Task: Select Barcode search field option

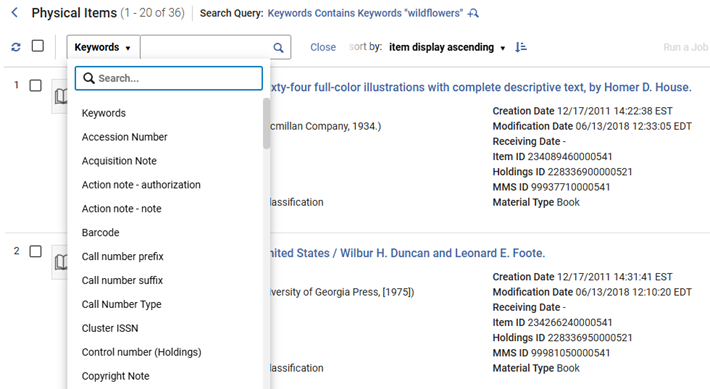Action: (101, 233)
